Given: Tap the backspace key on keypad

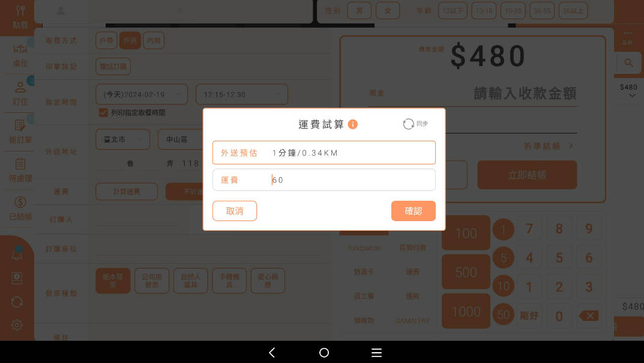Looking at the screenshot, I should point(588,316).
